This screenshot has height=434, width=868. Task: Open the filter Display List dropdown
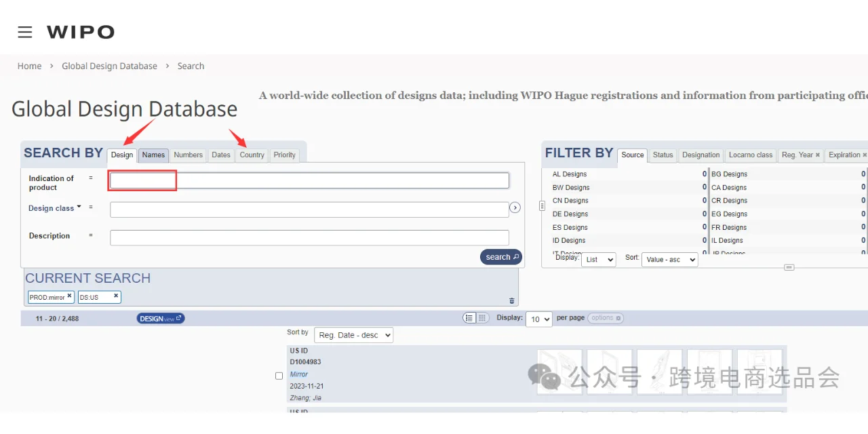(x=599, y=259)
